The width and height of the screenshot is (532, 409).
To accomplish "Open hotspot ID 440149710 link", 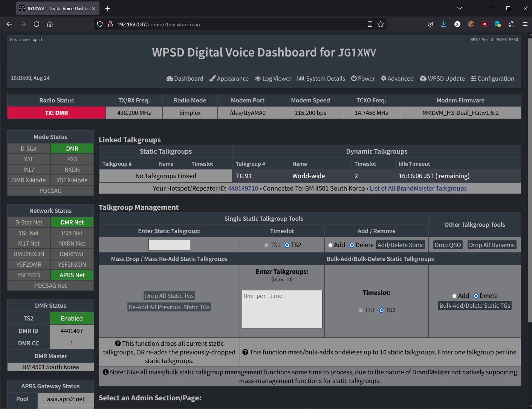I will coord(243,188).
